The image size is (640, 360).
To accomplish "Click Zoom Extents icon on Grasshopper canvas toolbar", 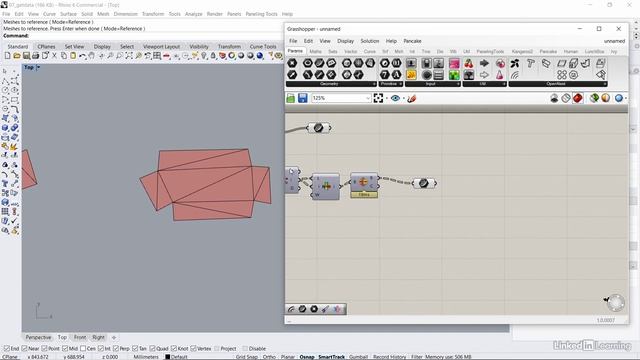I will click(378, 98).
